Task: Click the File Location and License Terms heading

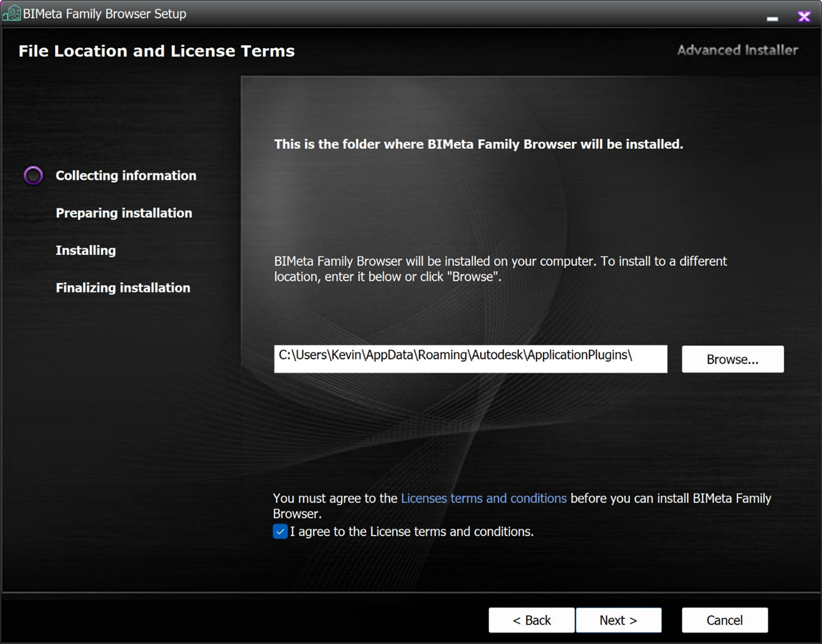Action: click(156, 51)
